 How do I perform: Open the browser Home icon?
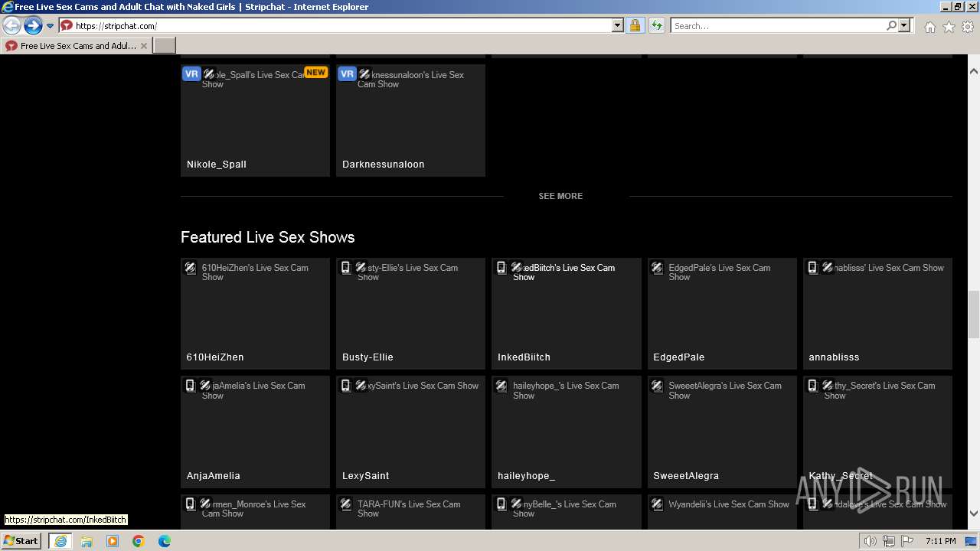point(929,27)
